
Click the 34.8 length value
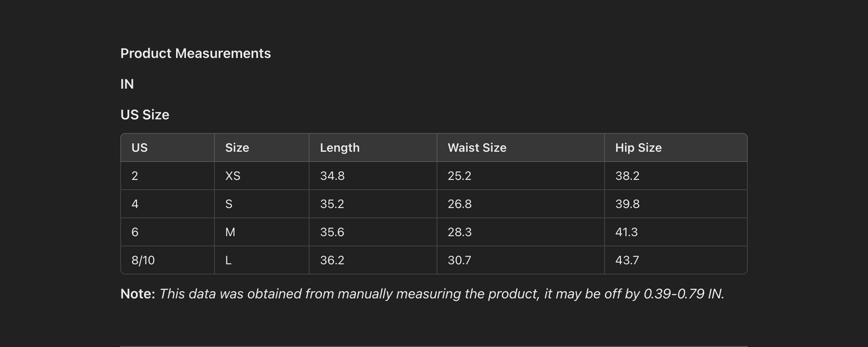point(332,176)
